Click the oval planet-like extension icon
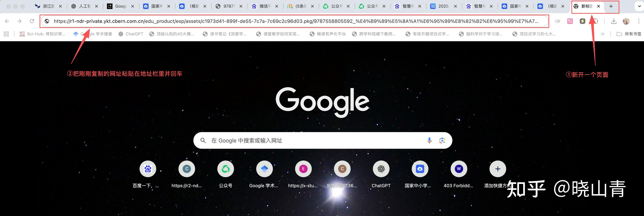Viewport: 644px width, 216px height. 558,21
